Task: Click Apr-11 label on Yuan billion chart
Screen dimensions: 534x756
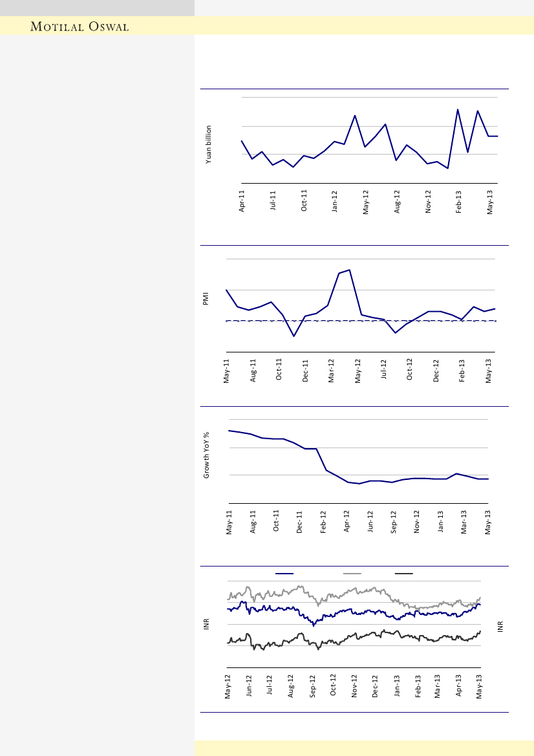Action: point(242,200)
